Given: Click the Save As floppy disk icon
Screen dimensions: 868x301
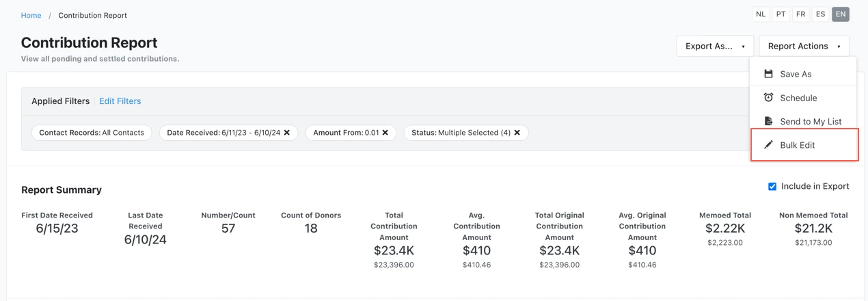Looking at the screenshot, I should point(768,73).
